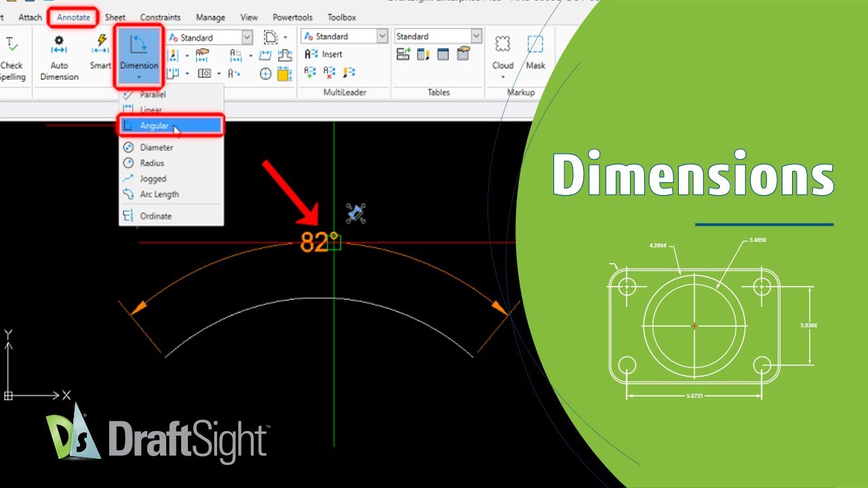Switch to the Manage ribbon tab
The height and width of the screenshot is (488, 868).
[210, 17]
